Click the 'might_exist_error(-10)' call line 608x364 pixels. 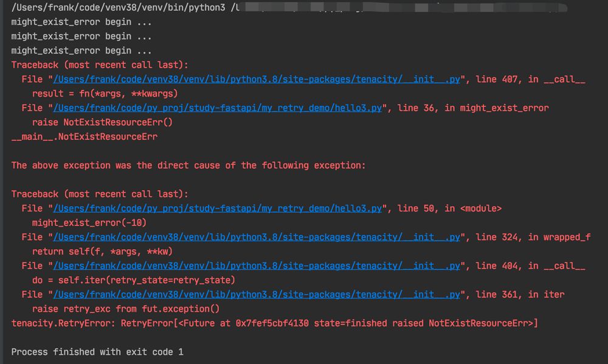[x=89, y=222]
